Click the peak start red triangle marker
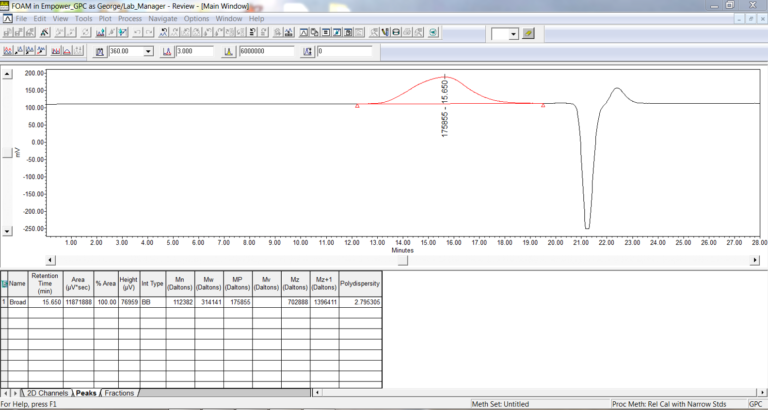This screenshot has width=768, height=410. click(x=357, y=106)
